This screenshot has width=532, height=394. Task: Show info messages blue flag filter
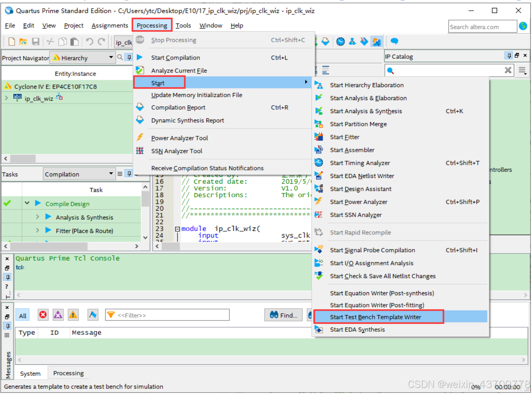93,315
